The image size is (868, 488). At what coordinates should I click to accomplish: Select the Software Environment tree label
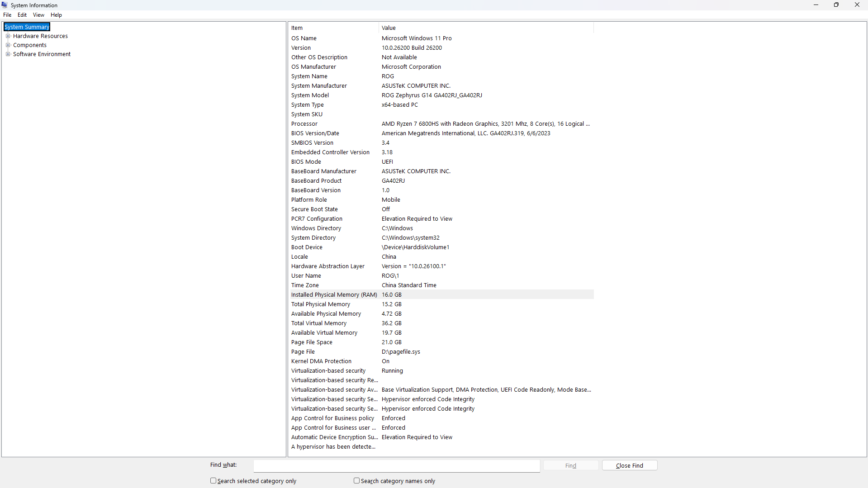[x=42, y=54]
